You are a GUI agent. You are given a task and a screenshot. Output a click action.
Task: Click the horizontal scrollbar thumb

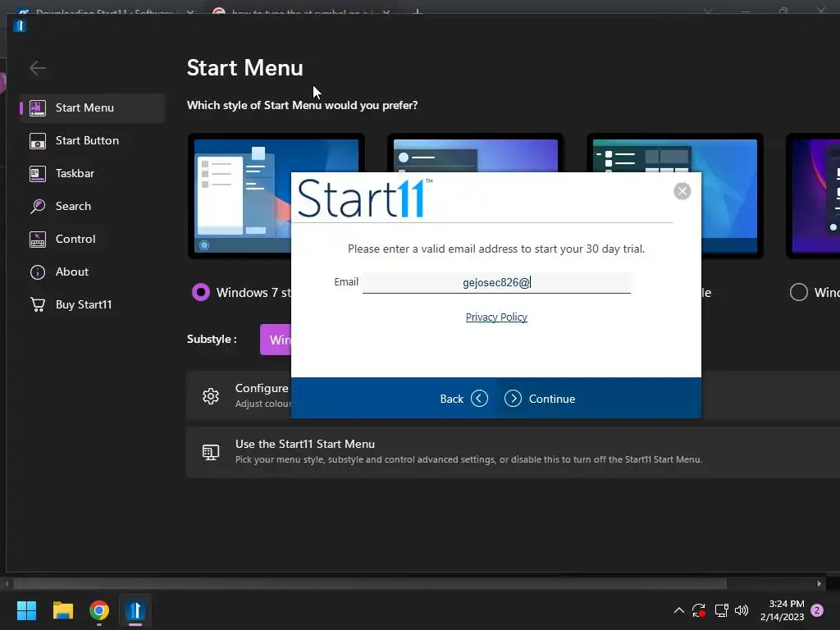pos(370,583)
